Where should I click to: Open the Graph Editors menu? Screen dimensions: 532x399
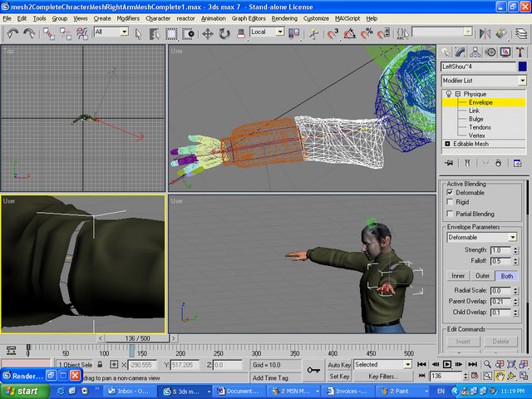249,17
